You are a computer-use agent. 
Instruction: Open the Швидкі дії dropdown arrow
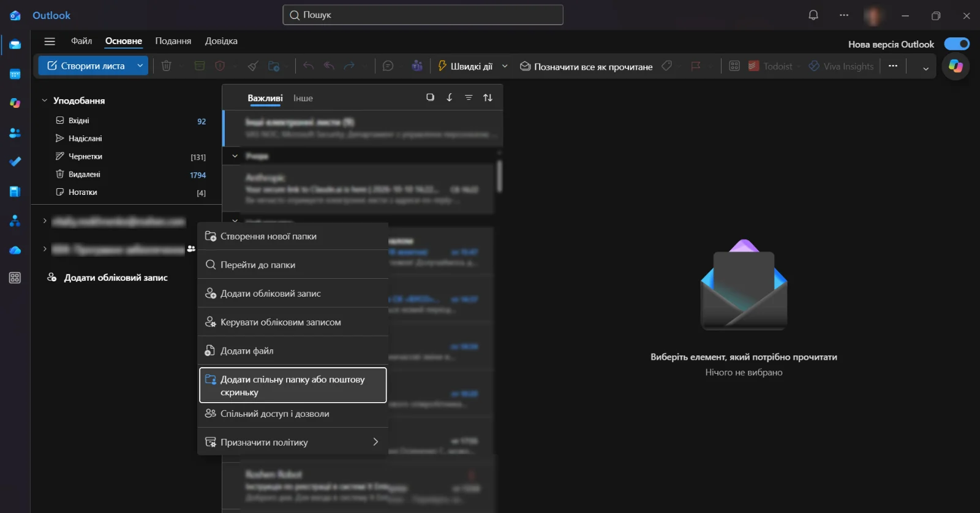(505, 66)
